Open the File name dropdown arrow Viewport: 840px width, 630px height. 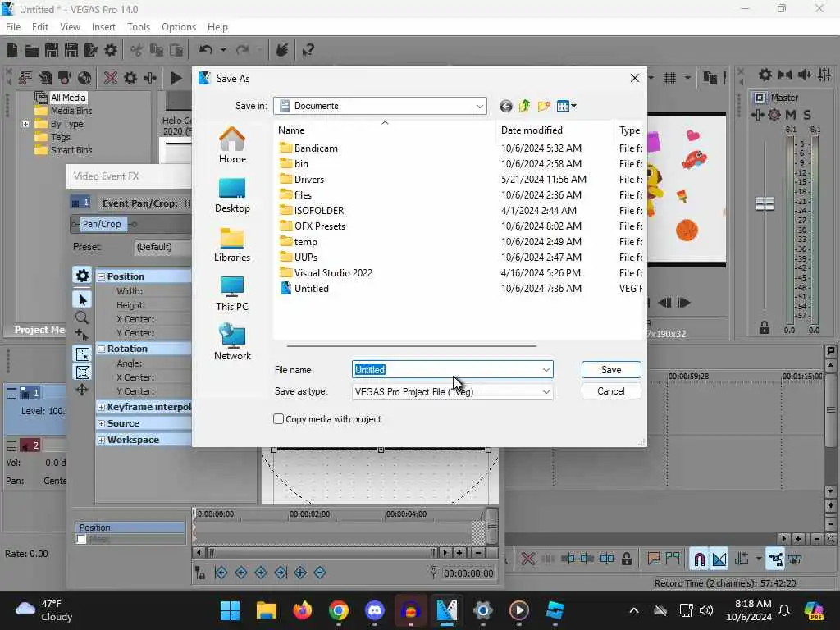(546, 370)
